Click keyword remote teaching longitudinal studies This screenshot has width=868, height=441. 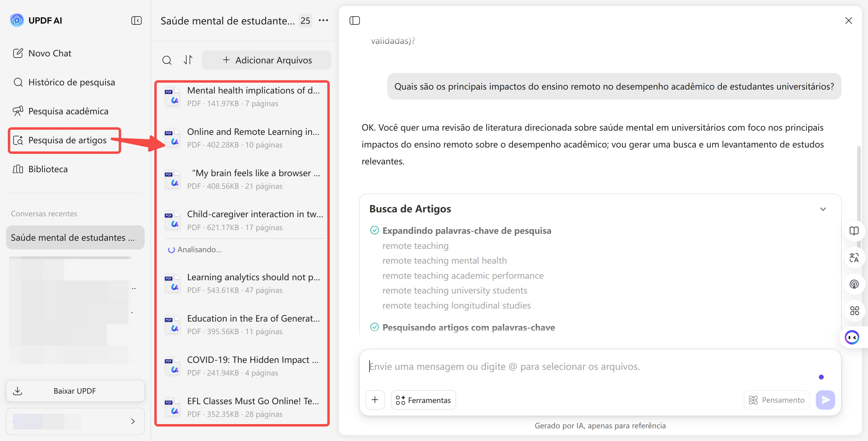(x=456, y=306)
